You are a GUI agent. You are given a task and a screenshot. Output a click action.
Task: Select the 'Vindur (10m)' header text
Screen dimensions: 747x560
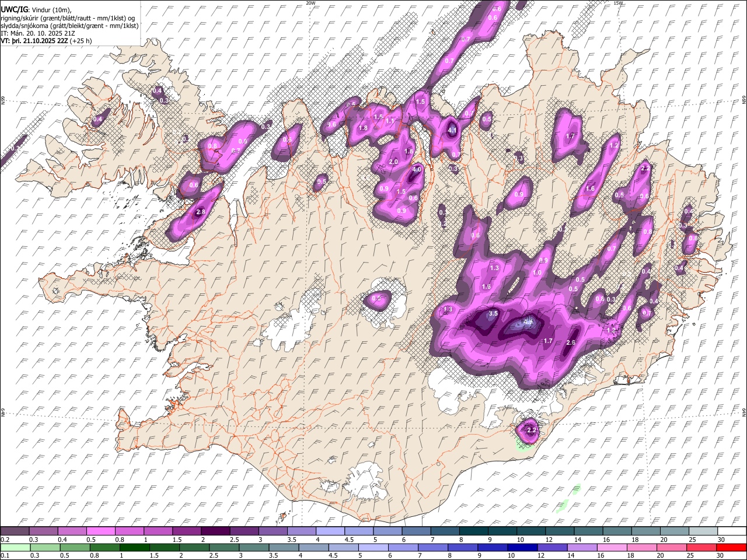click(51, 10)
